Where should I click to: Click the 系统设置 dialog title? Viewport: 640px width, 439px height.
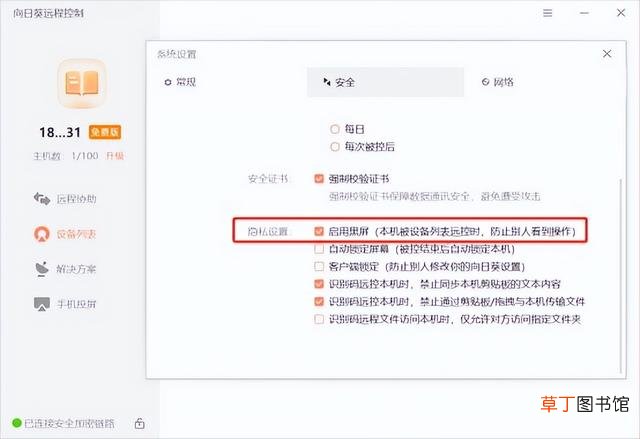click(177, 54)
